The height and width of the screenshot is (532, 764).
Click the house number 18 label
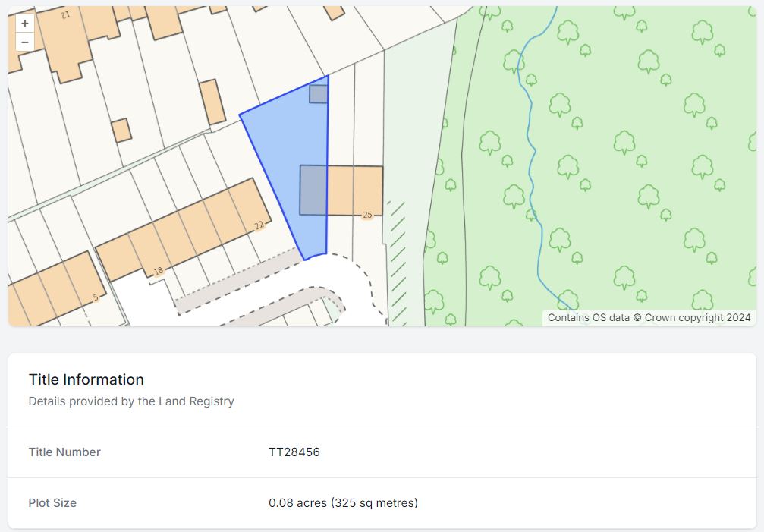point(159,272)
